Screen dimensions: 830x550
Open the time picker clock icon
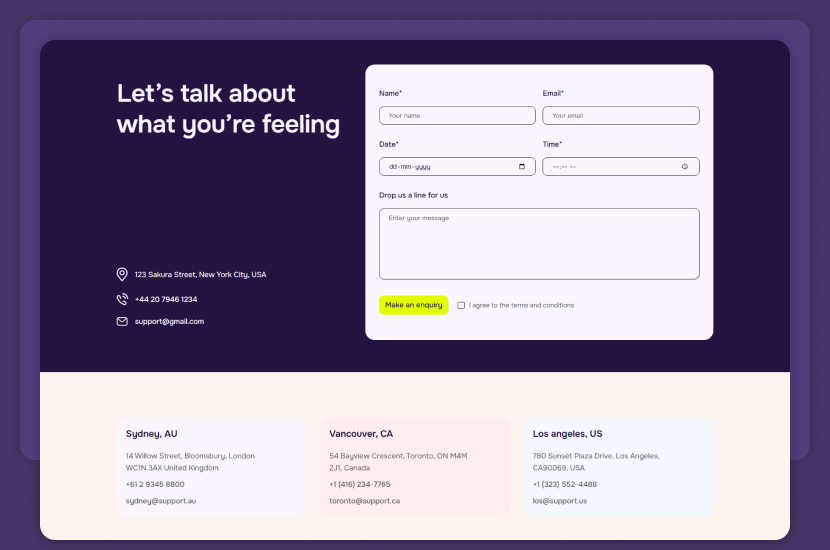[685, 167]
